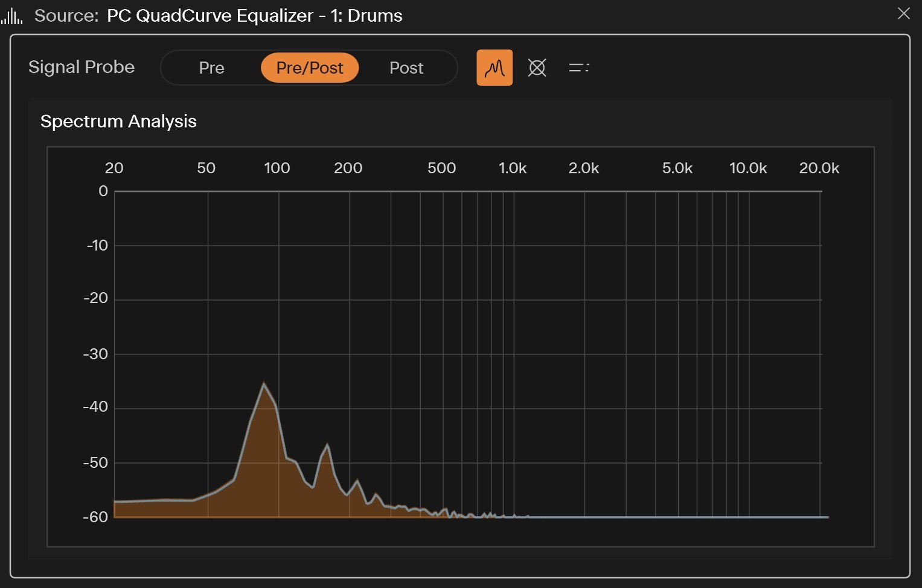922x588 pixels.
Task: Switch the probe mode to Post
Action: tap(406, 68)
